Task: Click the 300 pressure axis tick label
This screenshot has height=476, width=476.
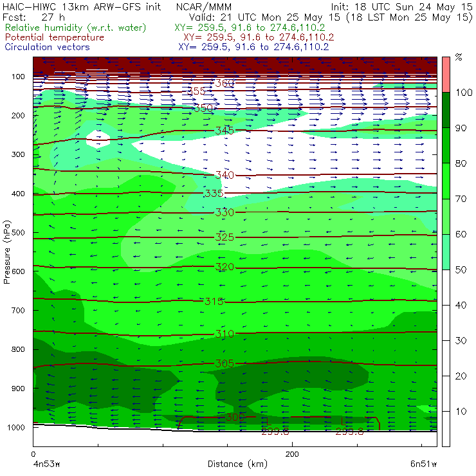Action: coord(18,154)
